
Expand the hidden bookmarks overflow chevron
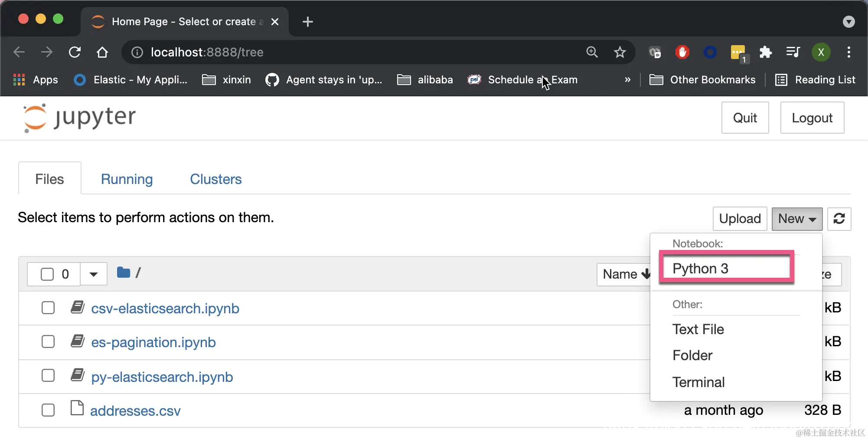point(627,80)
